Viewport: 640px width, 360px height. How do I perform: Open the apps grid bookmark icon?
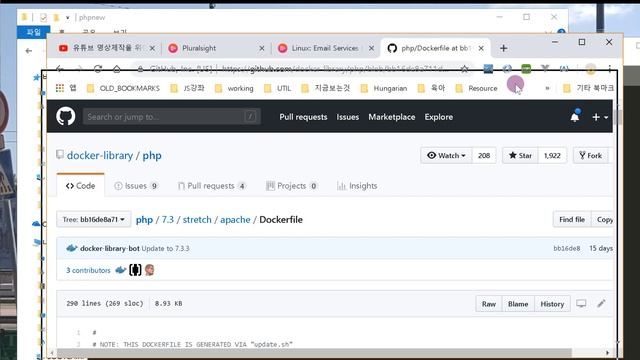pos(60,88)
